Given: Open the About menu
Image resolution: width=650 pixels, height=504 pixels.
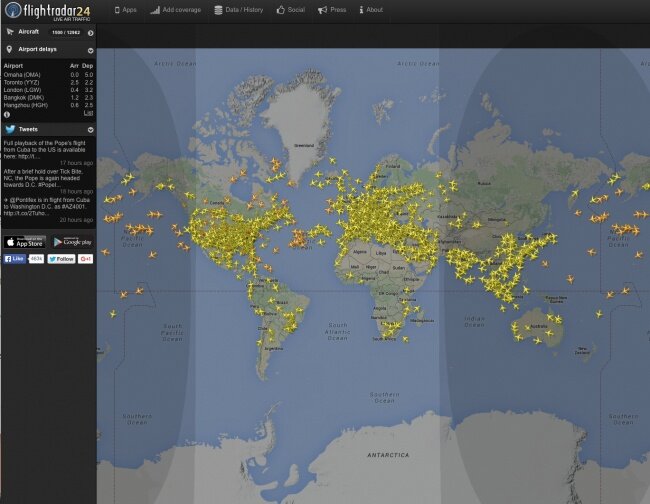Looking at the screenshot, I should pyautogui.click(x=371, y=10).
